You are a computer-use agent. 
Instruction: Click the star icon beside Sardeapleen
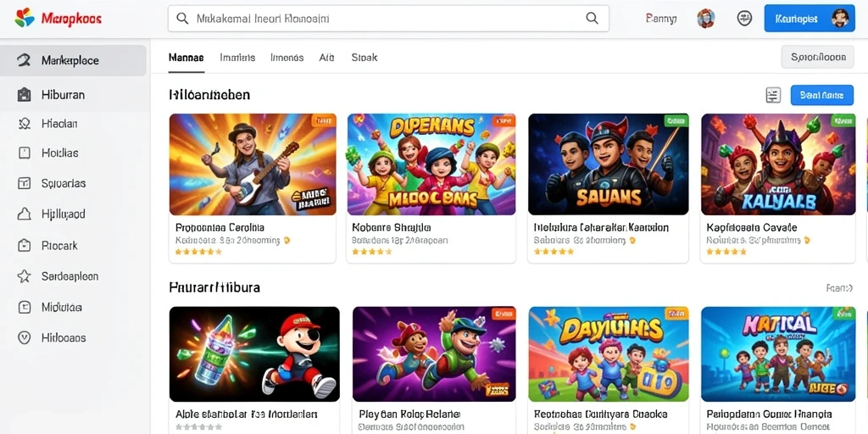pyautogui.click(x=24, y=276)
